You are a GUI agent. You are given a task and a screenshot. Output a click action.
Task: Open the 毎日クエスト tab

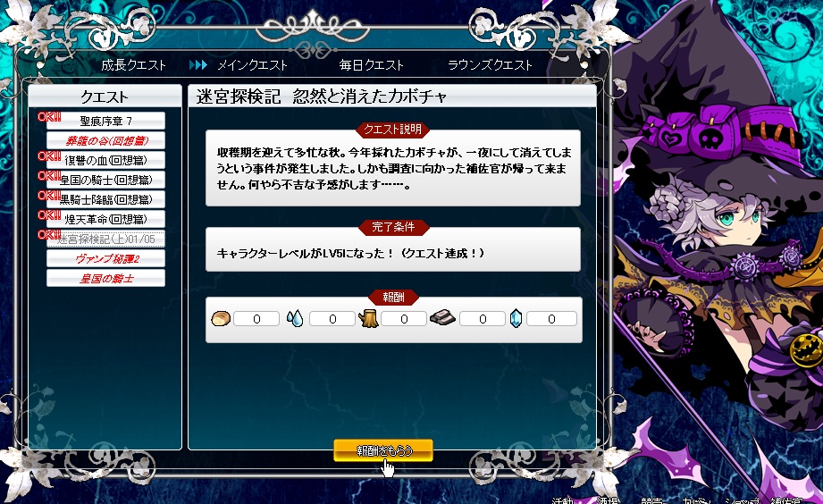point(371,65)
